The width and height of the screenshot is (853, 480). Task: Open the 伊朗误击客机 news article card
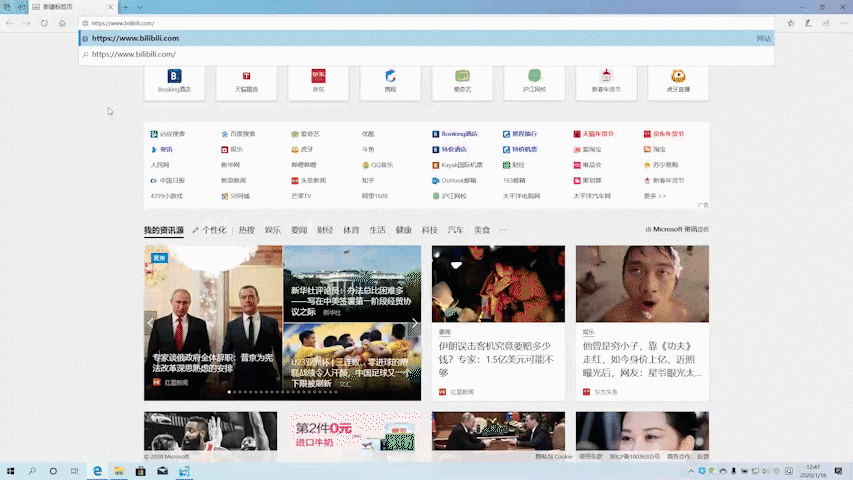498,323
